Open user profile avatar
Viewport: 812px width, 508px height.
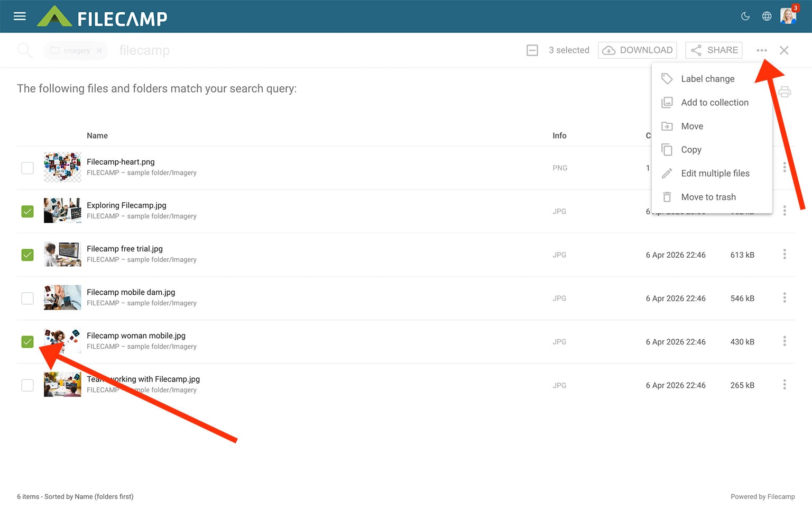pyautogui.click(x=788, y=16)
